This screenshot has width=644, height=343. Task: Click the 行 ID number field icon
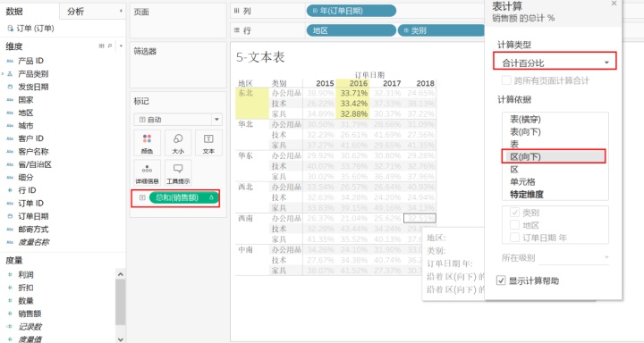point(10,190)
